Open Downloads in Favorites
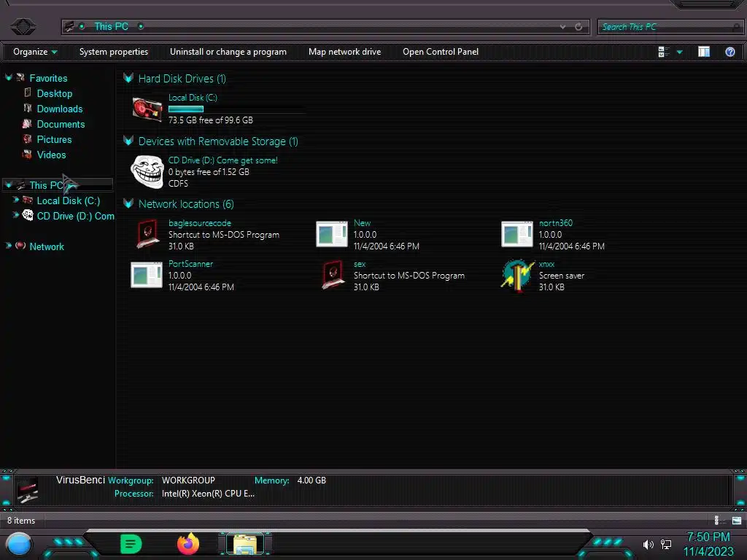 (60, 109)
